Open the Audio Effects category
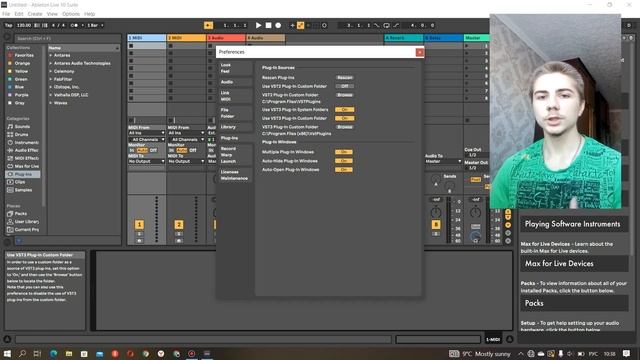Image resolution: width=640 pixels, height=360 pixels. click(26, 150)
